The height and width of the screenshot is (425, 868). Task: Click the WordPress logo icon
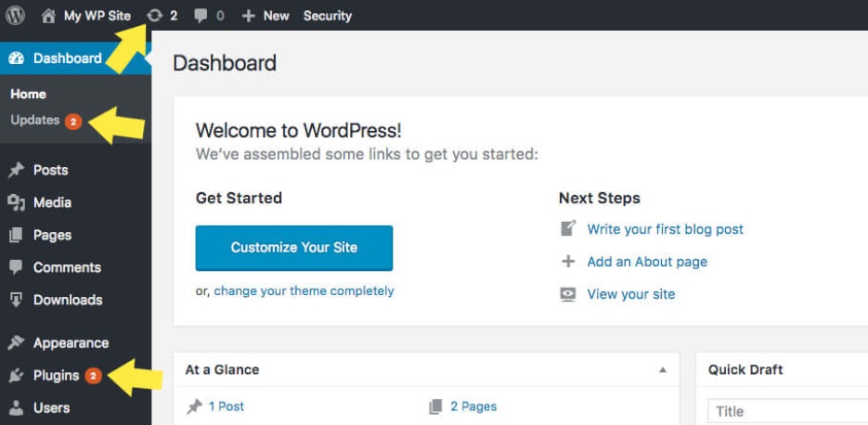[x=15, y=15]
